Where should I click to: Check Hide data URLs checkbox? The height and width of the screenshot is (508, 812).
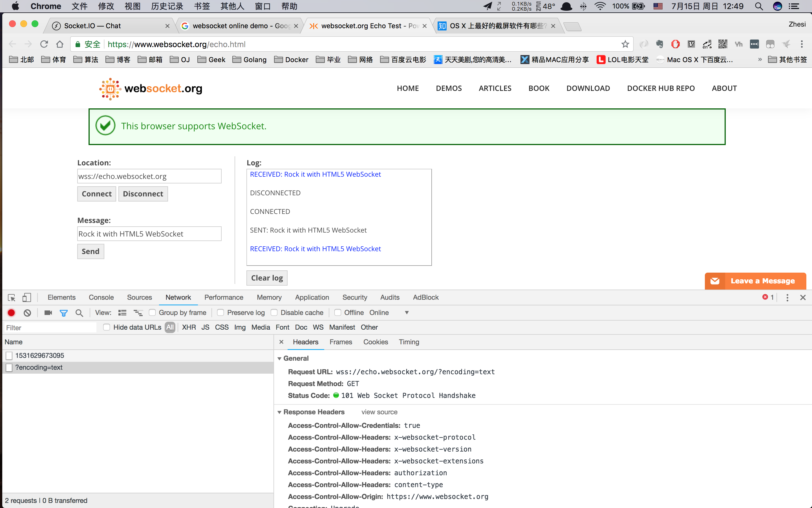coord(107,327)
